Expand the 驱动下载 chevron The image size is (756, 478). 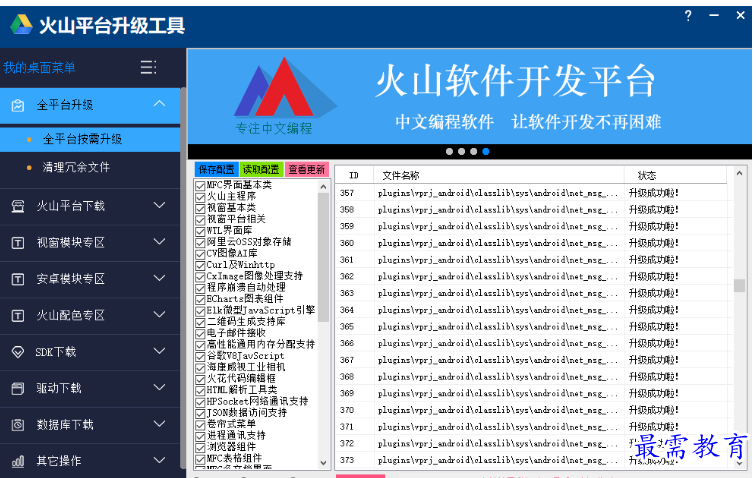160,387
